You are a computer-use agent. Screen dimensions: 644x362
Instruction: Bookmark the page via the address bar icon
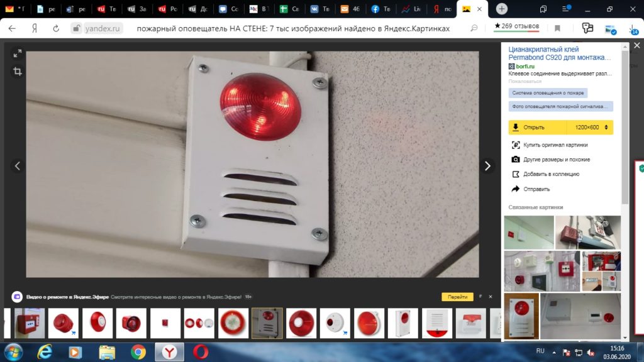[557, 28]
